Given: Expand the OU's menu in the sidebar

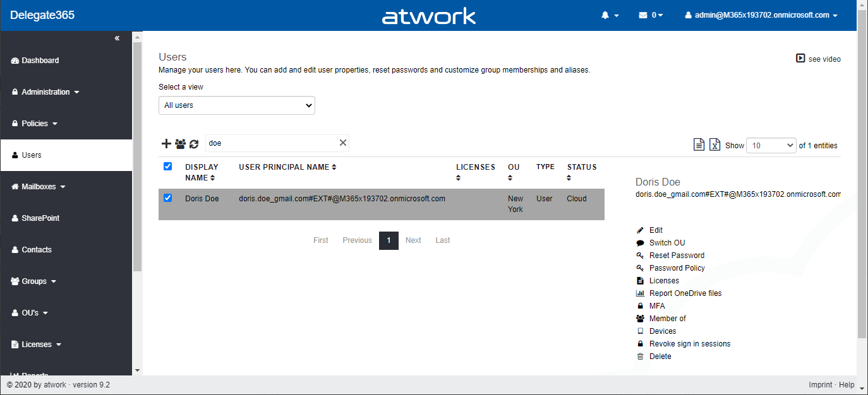Looking at the screenshot, I should coord(30,313).
